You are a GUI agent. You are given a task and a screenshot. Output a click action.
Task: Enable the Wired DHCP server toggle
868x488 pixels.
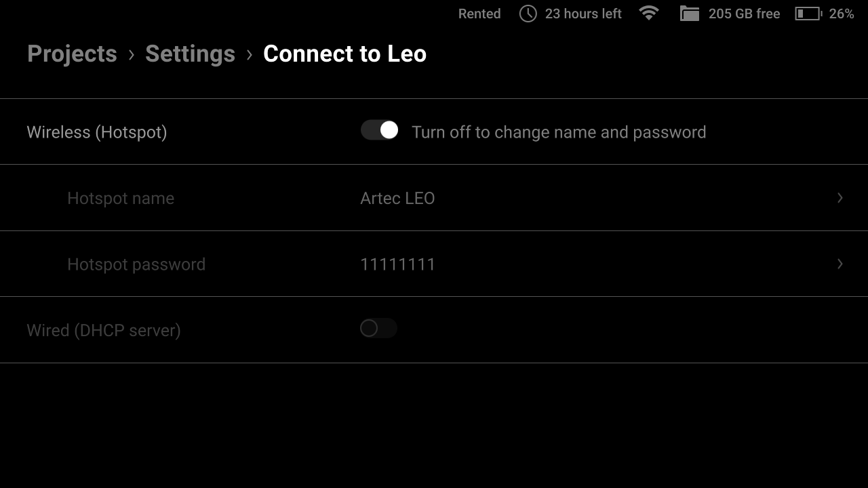tap(378, 328)
